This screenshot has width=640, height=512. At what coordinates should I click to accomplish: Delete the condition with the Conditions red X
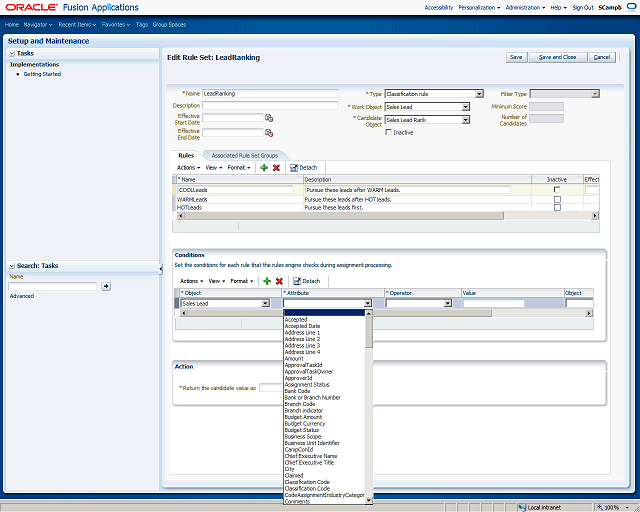point(279,281)
